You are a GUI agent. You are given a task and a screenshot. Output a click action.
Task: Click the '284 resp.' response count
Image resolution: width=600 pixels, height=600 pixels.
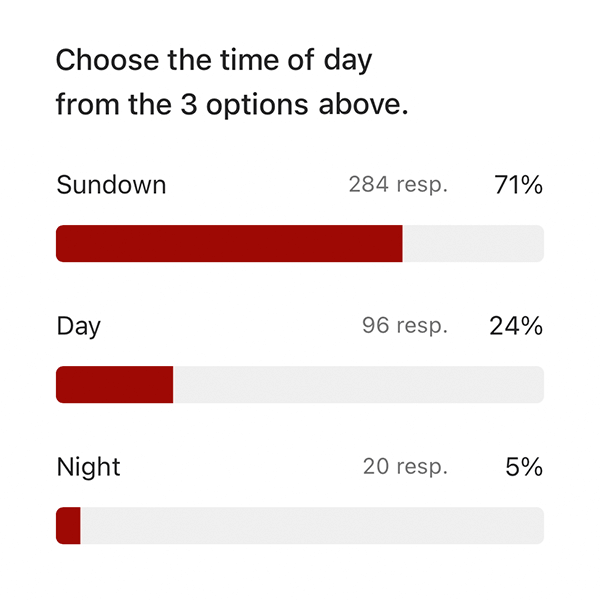pos(398,185)
